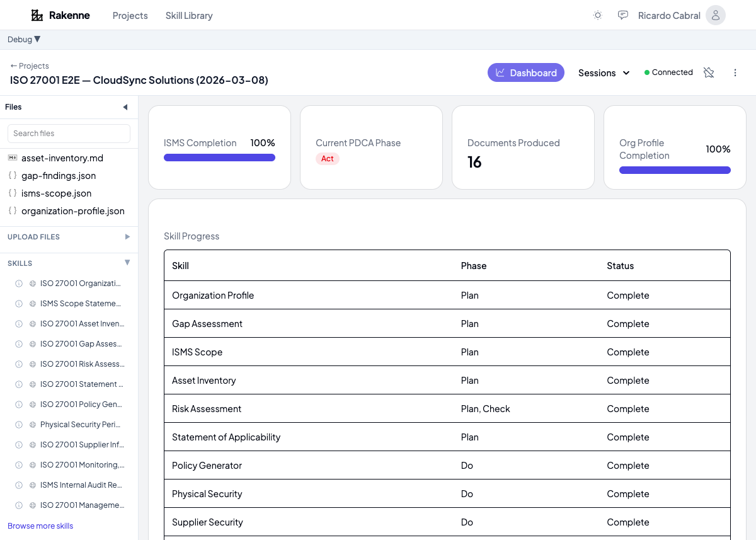Image resolution: width=756 pixels, height=540 pixels.
Task: Select the markdown icon for asset-inventory.md
Action: point(14,158)
